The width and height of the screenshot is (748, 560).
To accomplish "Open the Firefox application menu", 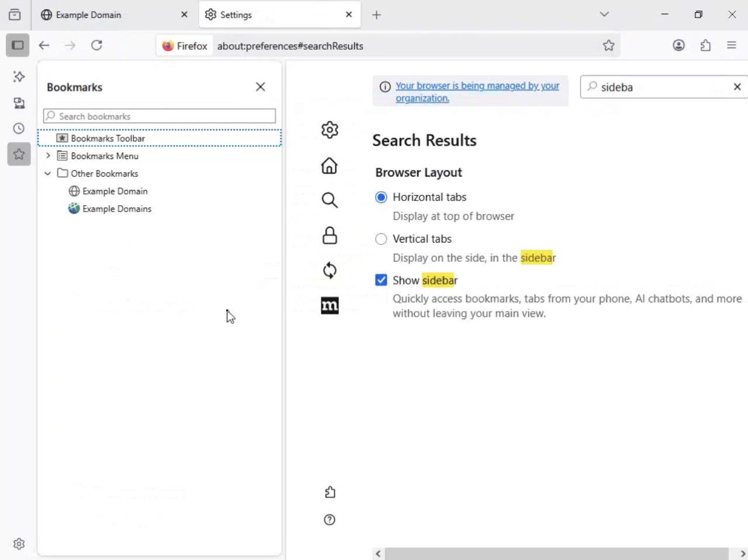I will [732, 45].
